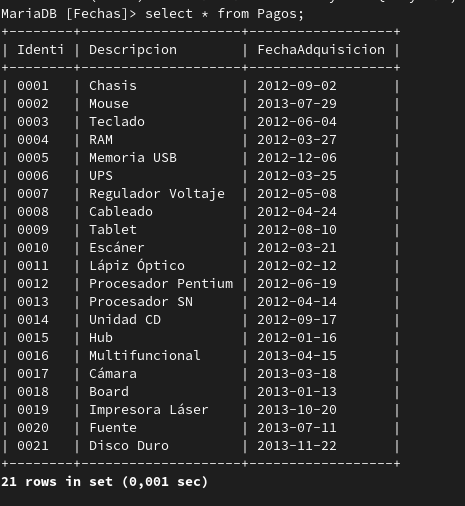Select the Identi column header

click(x=40, y=50)
